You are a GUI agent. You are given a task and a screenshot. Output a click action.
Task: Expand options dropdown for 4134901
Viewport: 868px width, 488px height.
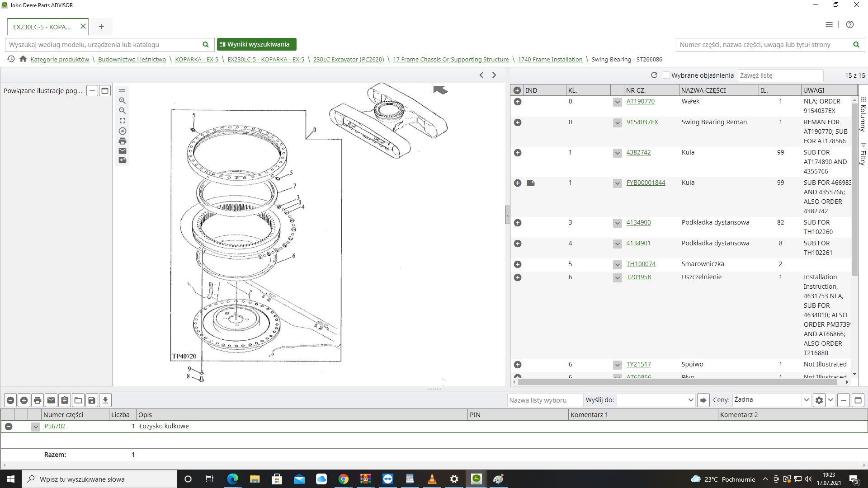tap(617, 244)
